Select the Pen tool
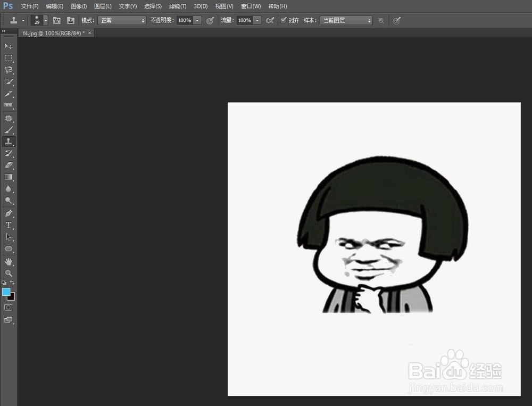The image size is (532, 406). pyautogui.click(x=9, y=213)
